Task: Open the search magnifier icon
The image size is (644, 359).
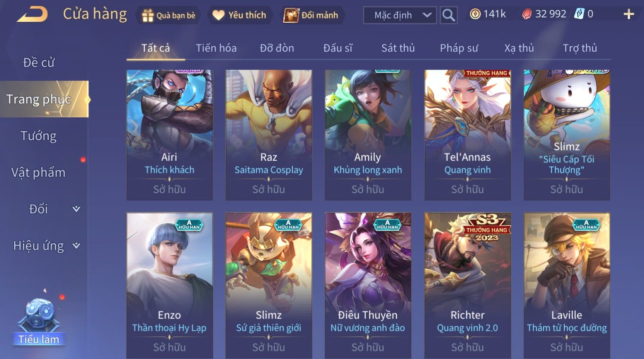Action: pyautogui.click(x=449, y=15)
